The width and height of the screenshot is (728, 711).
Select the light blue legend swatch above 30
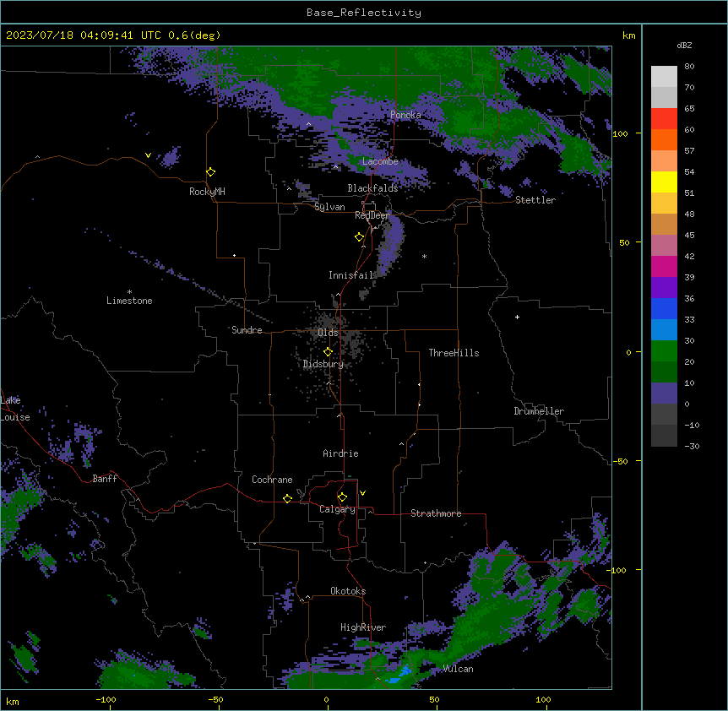click(664, 330)
